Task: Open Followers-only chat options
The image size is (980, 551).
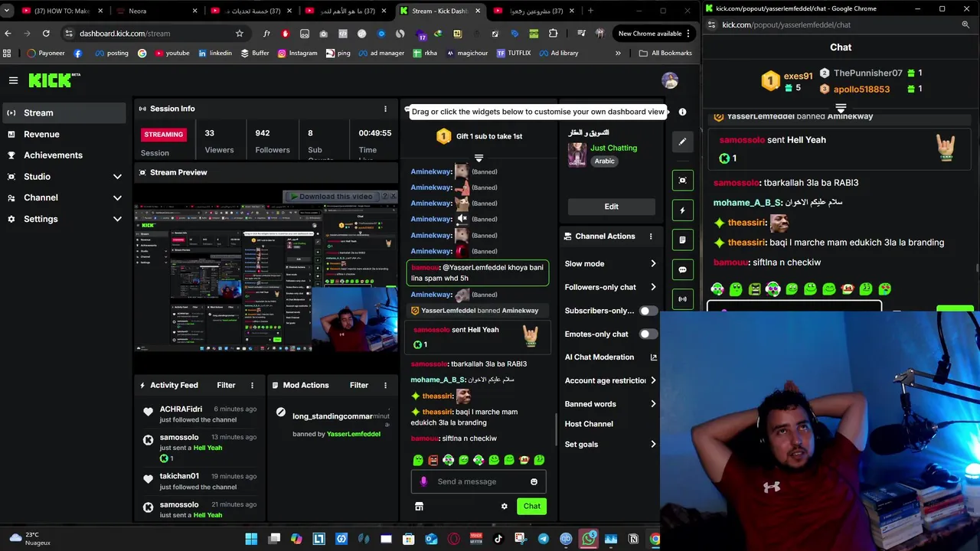Action: [x=610, y=287]
